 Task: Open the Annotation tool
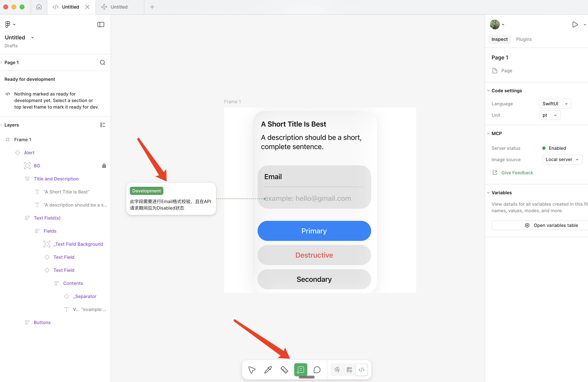click(301, 370)
